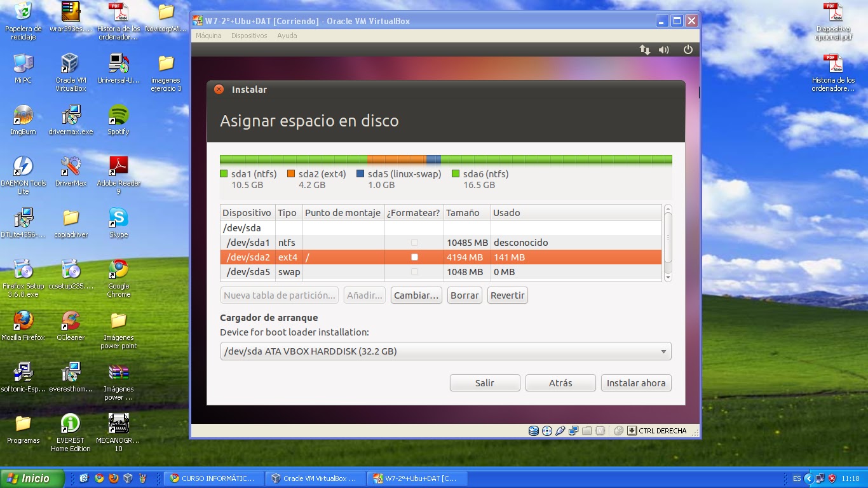
Task: Open the boot loader device dropdown
Action: click(x=445, y=351)
